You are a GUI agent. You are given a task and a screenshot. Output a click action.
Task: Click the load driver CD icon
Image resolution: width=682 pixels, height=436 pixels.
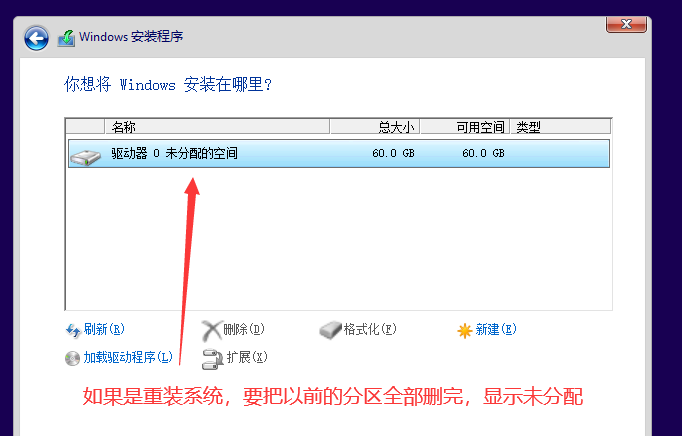pyautogui.click(x=72, y=358)
